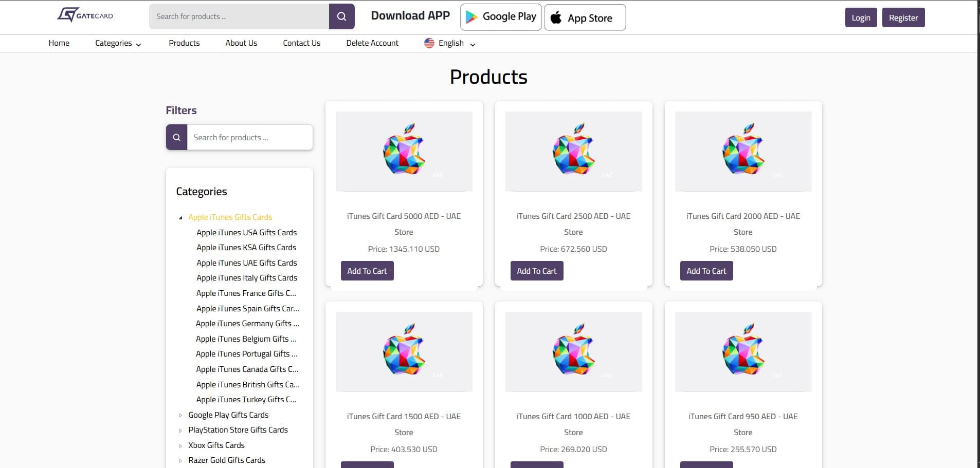Select Apple iTunes UAE Gifts Cards

click(x=247, y=263)
